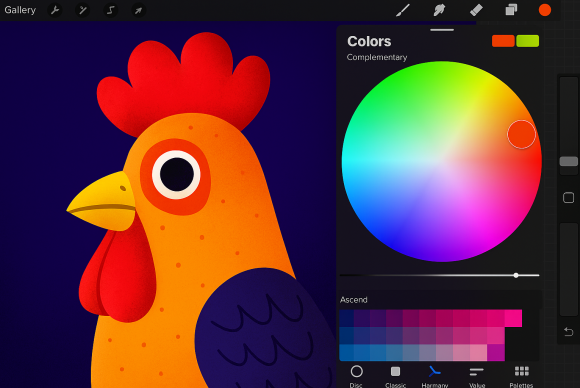The image size is (580, 388).
Task: Click the Ascend palette title
Action: [354, 300]
